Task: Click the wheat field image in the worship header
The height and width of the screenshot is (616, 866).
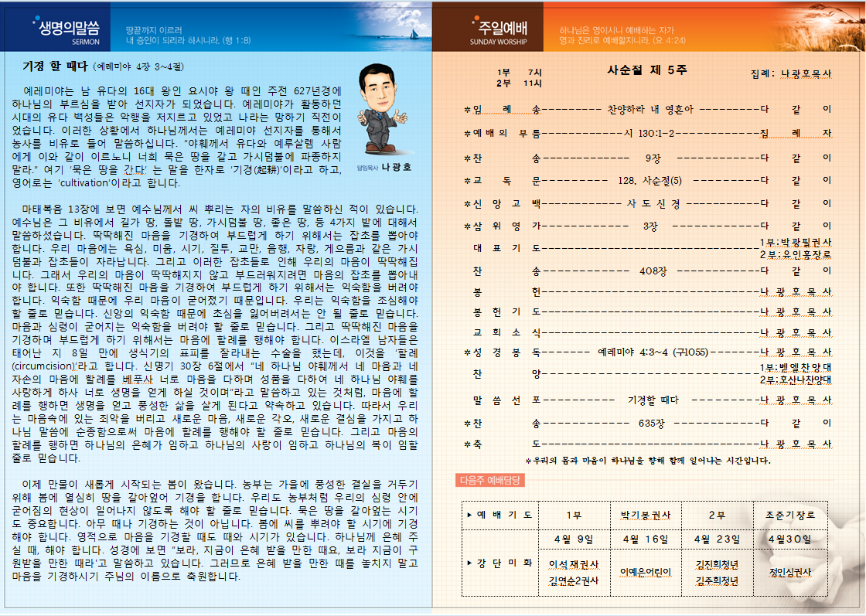Action: click(x=820, y=26)
